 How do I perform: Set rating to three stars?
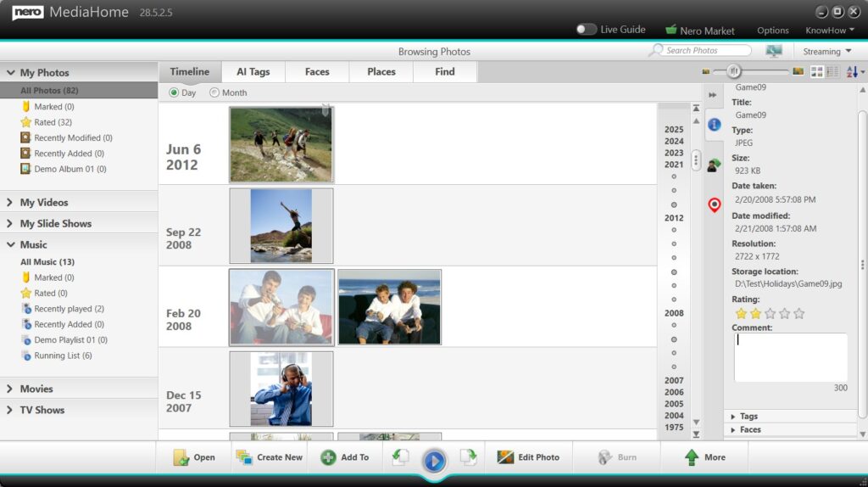(770, 314)
